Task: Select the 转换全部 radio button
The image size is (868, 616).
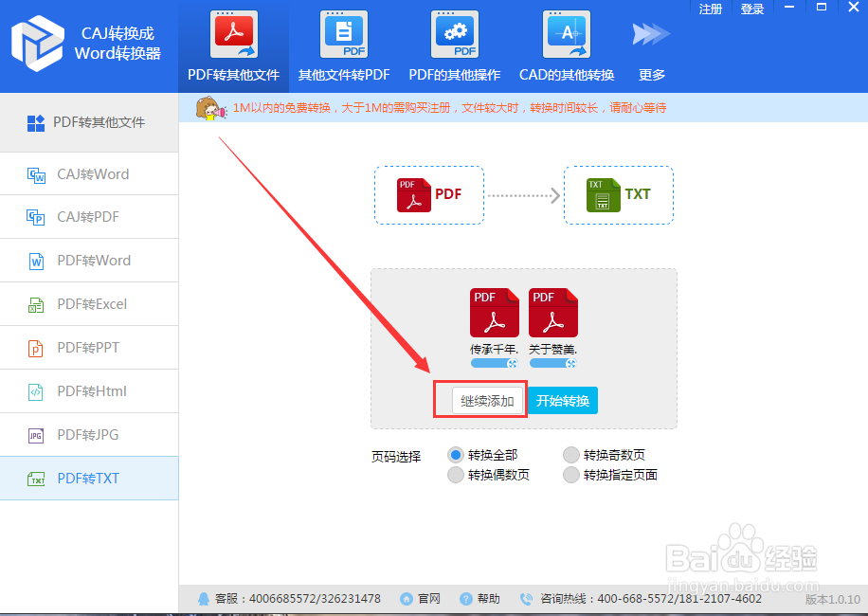Action: click(x=456, y=455)
